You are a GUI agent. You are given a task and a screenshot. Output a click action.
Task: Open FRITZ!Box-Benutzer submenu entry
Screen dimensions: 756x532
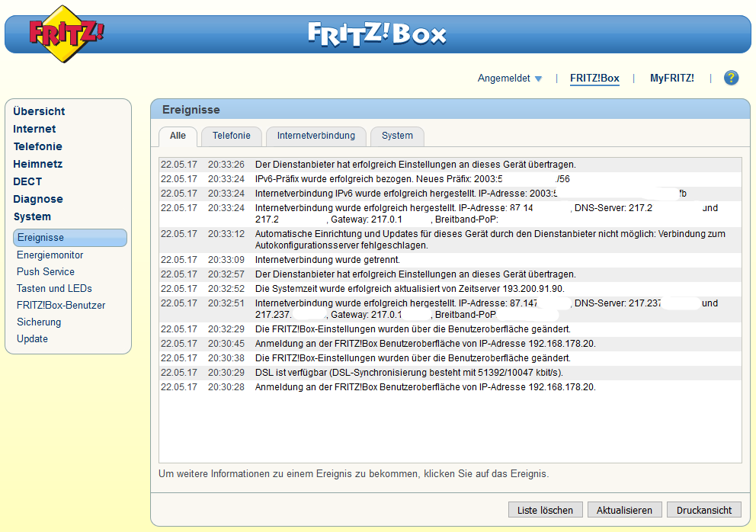pos(61,306)
